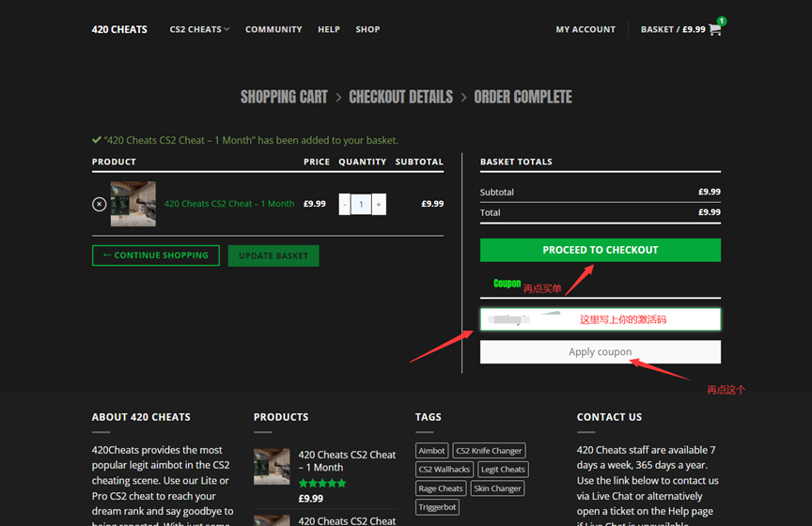The image size is (812, 526).
Task: Open the COMMUNITY menu item
Action: pos(273,29)
